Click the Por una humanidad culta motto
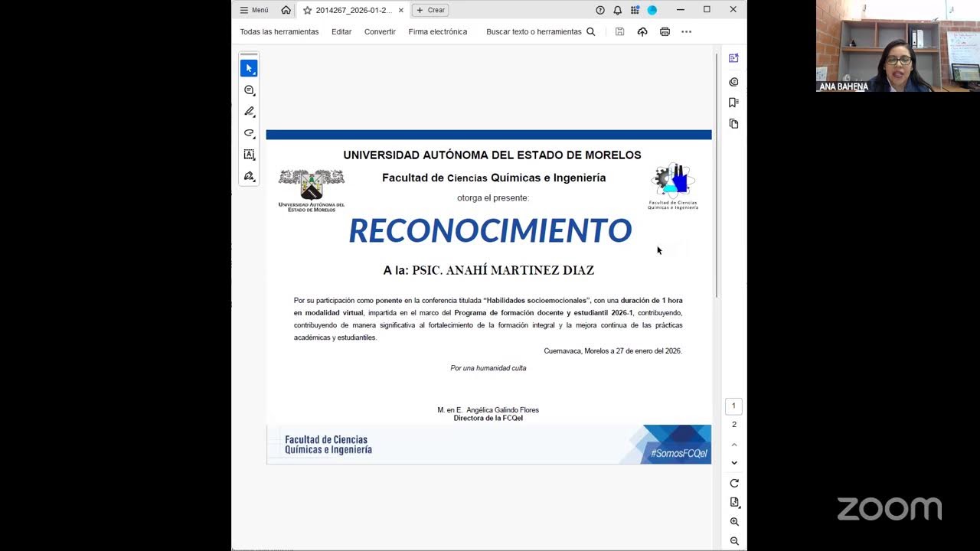The image size is (980, 551). click(x=488, y=368)
